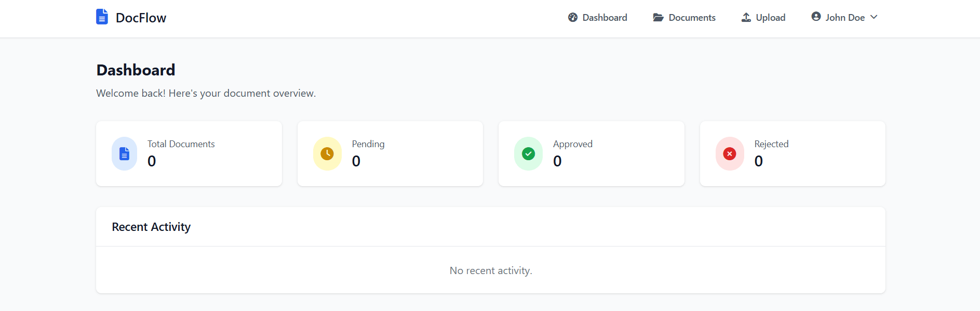Viewport: 980px width, 311px height.
Task: Click the user avatar icon beside John Doe
Action: (816, 17)
